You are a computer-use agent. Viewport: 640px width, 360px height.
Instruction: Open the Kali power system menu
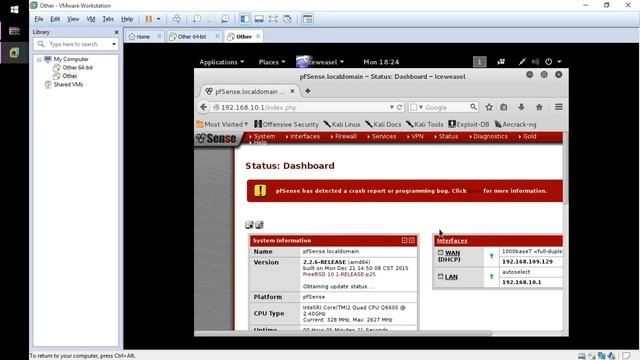coord(553,62)
